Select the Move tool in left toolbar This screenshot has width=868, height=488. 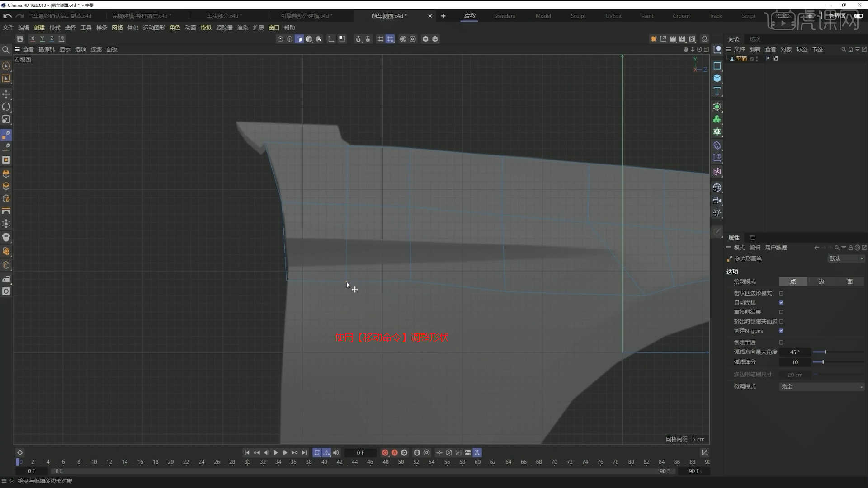[6, 94]
